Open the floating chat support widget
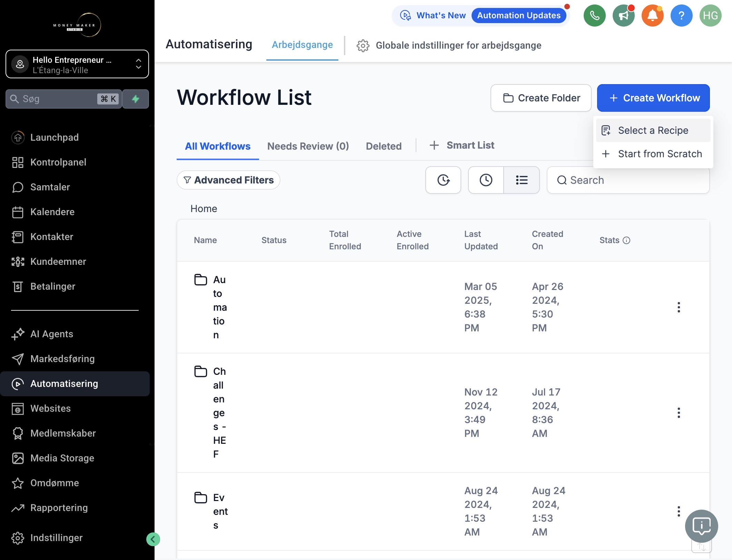Image resolution: width=732 pixels, height=560 pixels. click(x=701, y=526)
